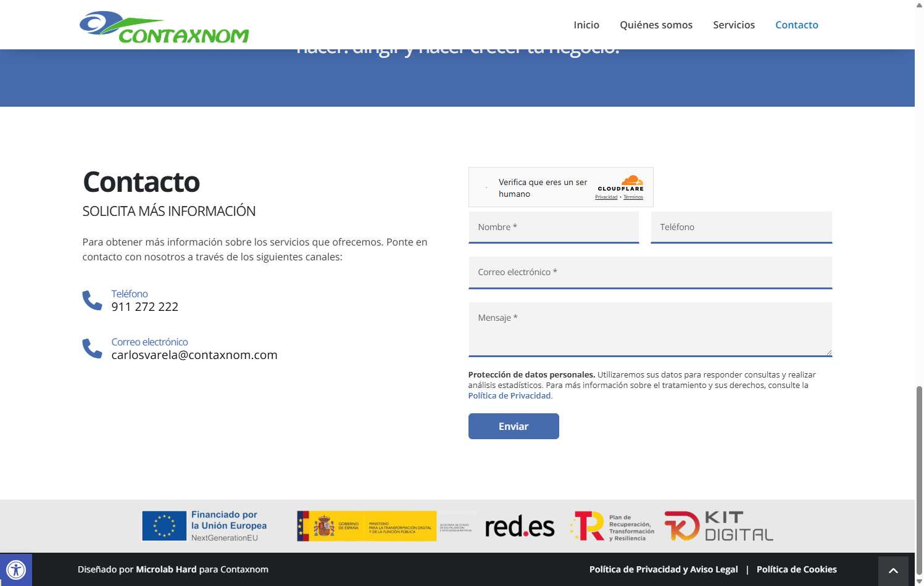The width and height of the screenshot is (924, 586).
Task: Click the Mensaje text area
Action: click(x=649, y=329)
